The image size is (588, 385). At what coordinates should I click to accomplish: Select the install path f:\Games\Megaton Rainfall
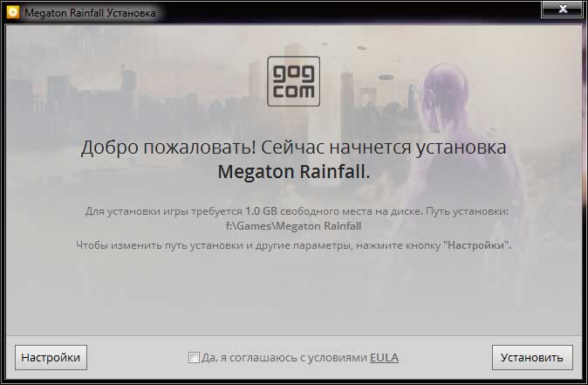[294, 226]
